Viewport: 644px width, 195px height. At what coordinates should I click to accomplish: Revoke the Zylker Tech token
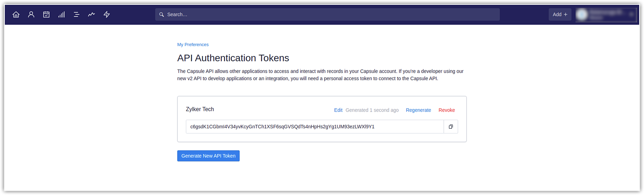coord(447,110)
